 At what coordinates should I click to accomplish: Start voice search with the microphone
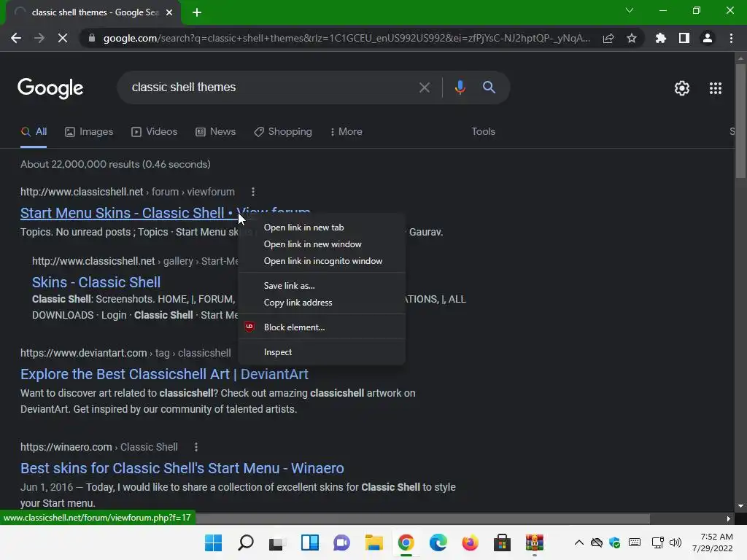coord(460,87)
